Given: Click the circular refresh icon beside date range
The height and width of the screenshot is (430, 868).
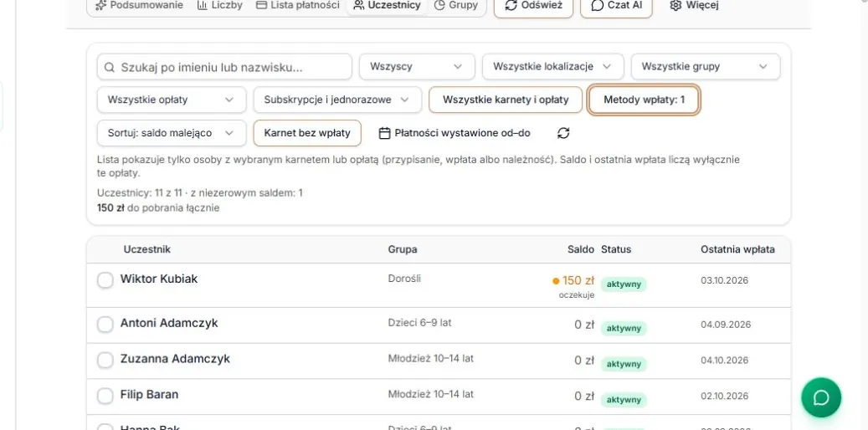Looking at the screenshot, I should pos(563,133).
